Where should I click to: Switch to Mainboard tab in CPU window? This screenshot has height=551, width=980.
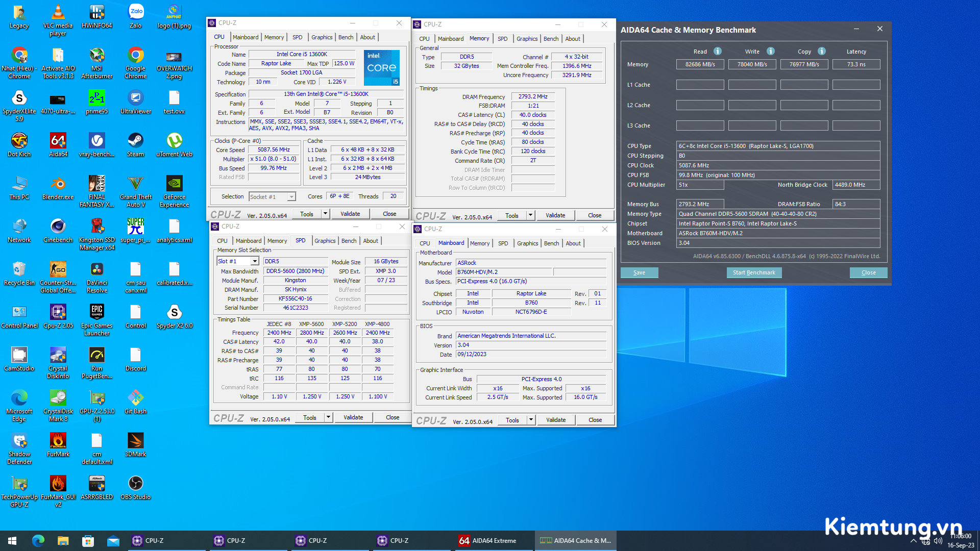[x=246, y=37]
